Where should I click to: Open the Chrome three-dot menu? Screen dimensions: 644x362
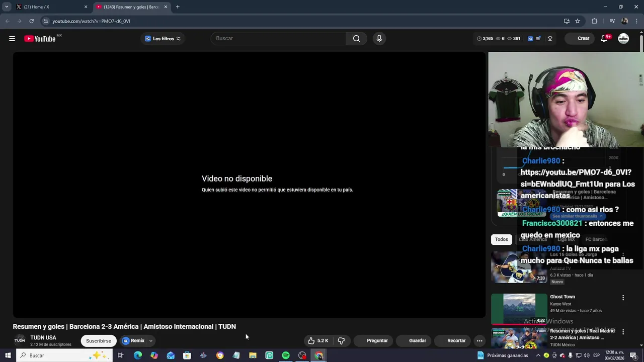[637, 21]
